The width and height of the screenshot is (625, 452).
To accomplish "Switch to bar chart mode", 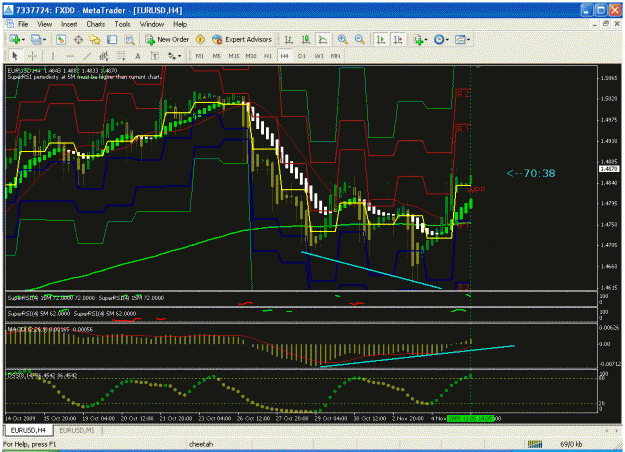I will click(289, 39).
